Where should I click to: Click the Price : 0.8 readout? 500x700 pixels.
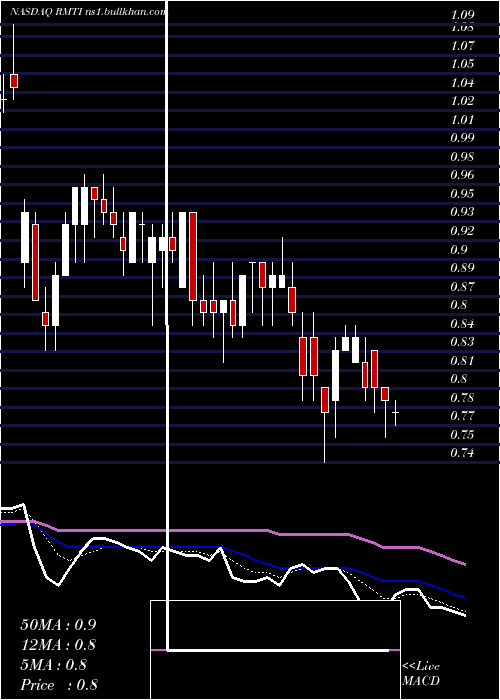click(59, 685)
